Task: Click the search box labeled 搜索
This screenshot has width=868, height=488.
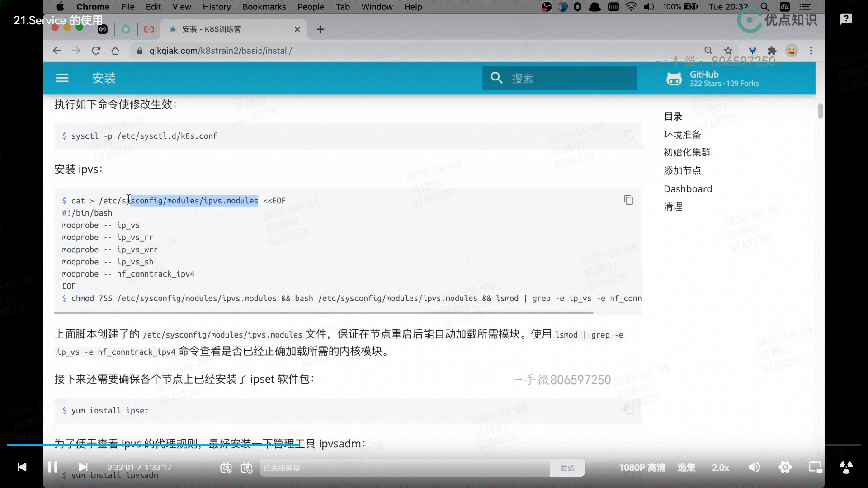Action: (559, 78)
